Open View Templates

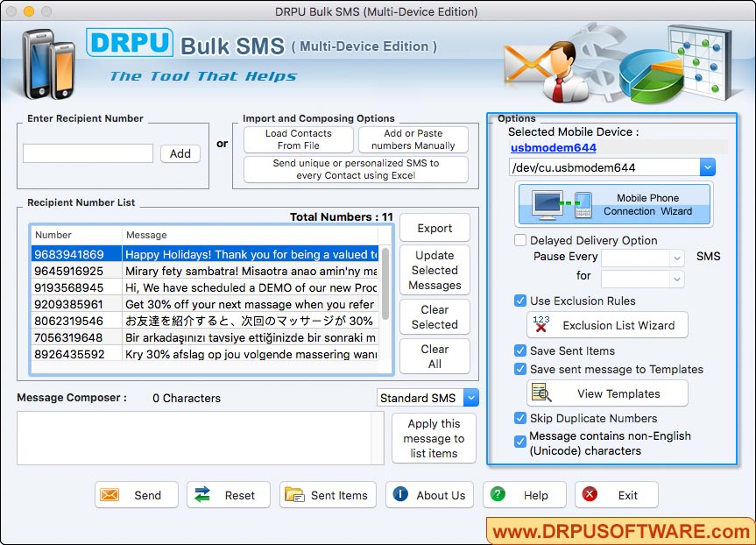tap(607, 393)
